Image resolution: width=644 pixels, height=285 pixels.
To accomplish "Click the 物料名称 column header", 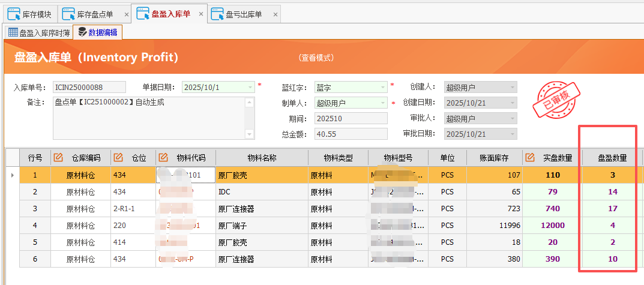I will point(262,158).
